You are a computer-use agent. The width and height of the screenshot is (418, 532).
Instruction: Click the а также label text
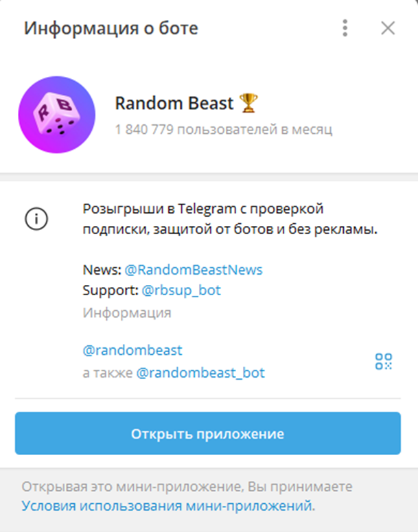pos(108,373)
